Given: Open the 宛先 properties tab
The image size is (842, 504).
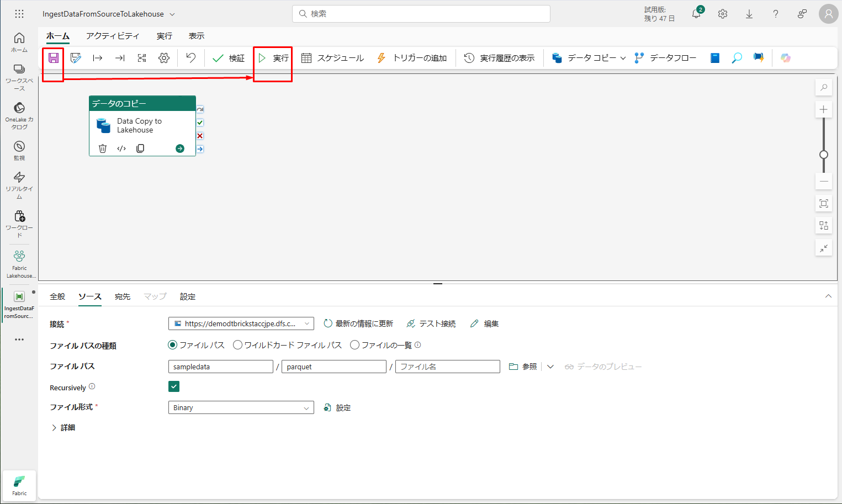Looking at the screenshot, I should [123, 297].
